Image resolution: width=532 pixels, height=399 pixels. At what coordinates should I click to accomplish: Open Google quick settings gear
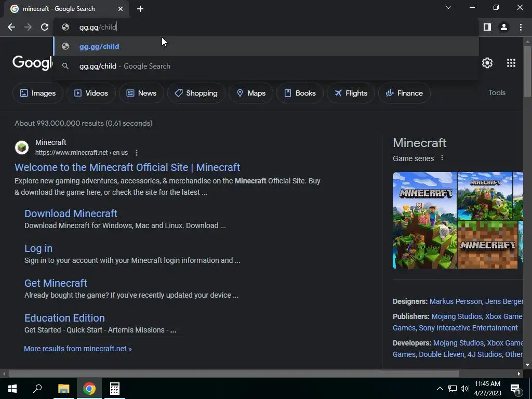487,63
